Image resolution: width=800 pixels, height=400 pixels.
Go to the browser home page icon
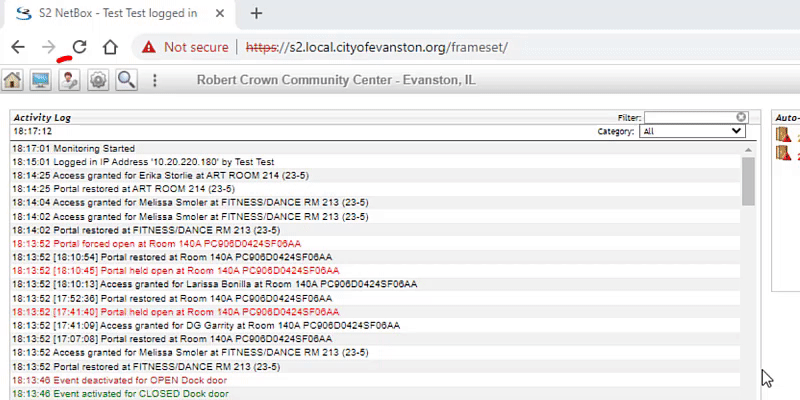(x=110, y=47)
